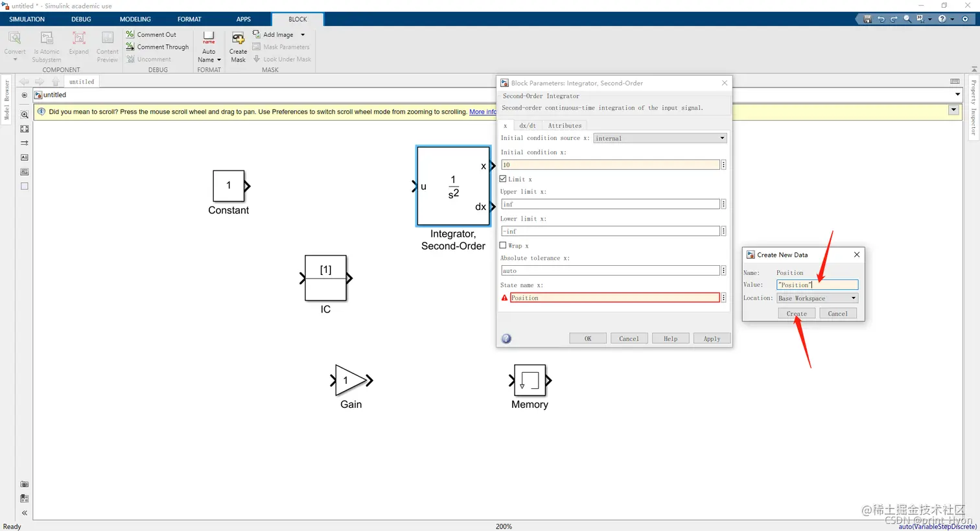Toggle sample time display arrows icon
Screen dimensions: 980x531
point(25,143)
